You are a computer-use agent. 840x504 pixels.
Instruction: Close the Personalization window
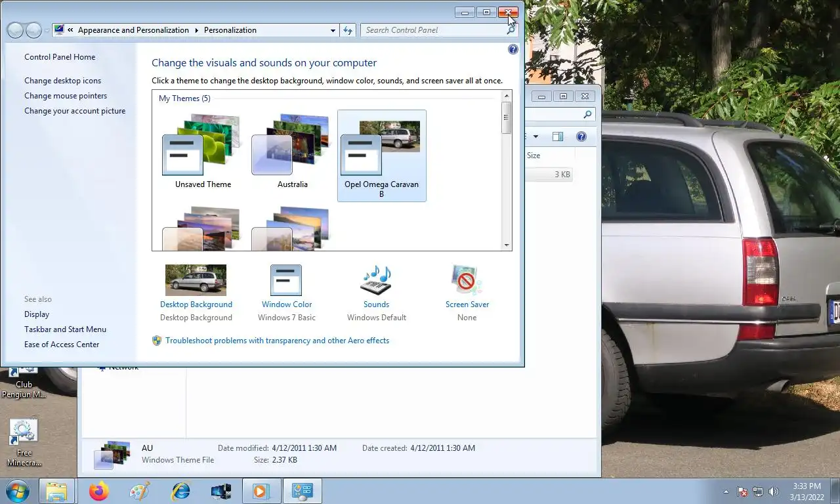tap(508, 12)
